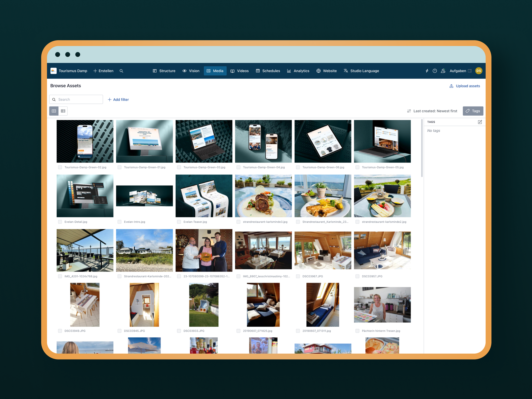Screen dimensions: 532x399
Task: Open the DS user avatar menu
Action: 479,71
